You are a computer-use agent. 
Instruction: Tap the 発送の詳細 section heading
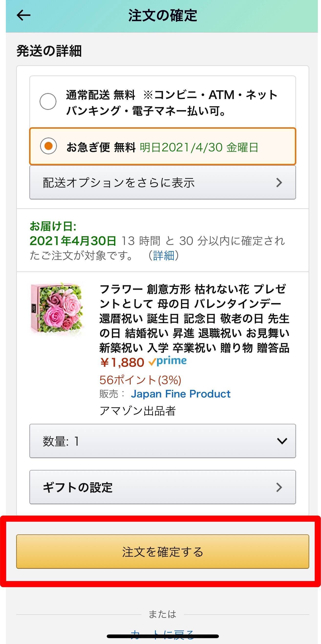click(x=49, y=51)
